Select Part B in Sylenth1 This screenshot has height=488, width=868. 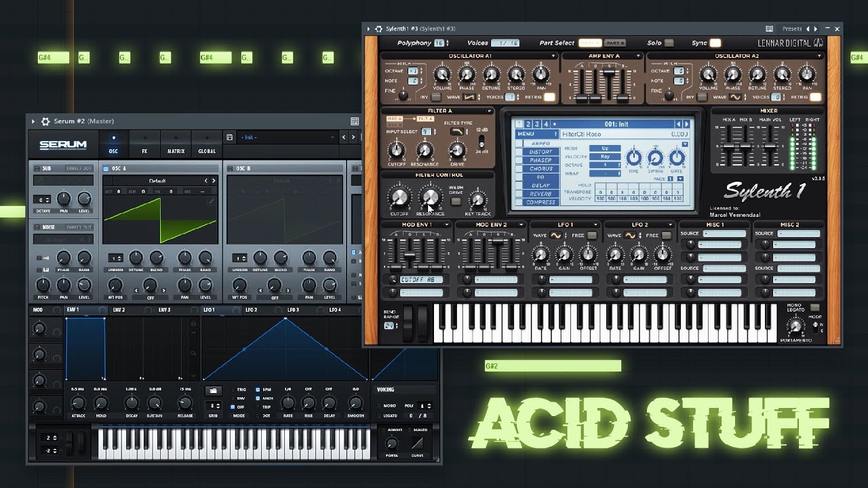[614, 43]
